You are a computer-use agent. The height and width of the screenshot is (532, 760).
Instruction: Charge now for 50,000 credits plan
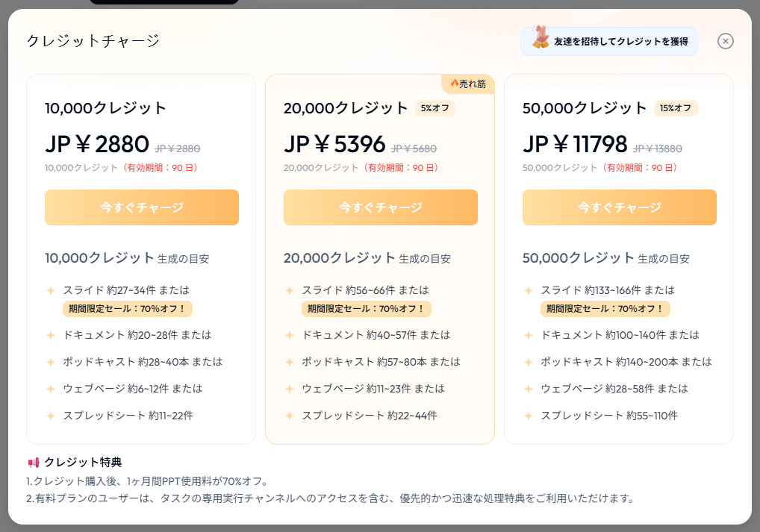pyautogui.click(x=620, y=207)
